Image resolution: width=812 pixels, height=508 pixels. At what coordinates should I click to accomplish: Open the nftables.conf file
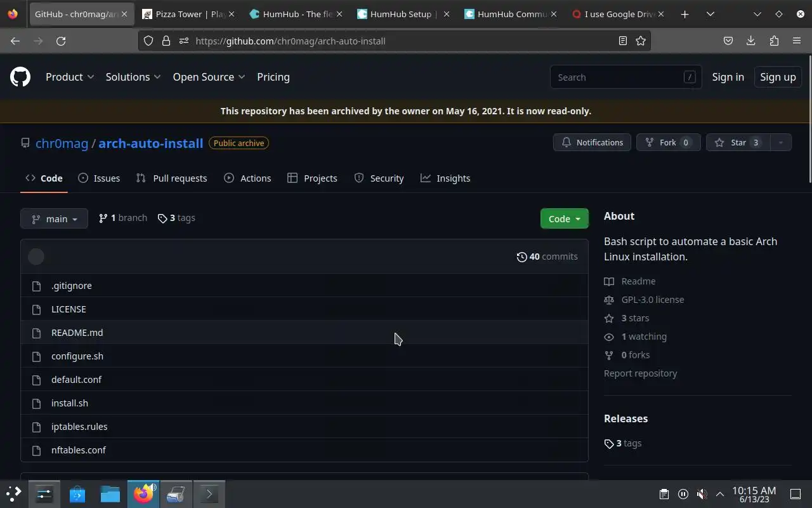[x=79, y=450]
